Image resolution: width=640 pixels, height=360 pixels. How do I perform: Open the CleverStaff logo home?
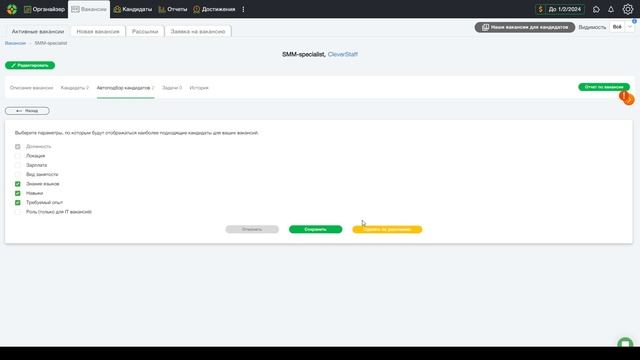click(12, 9)
